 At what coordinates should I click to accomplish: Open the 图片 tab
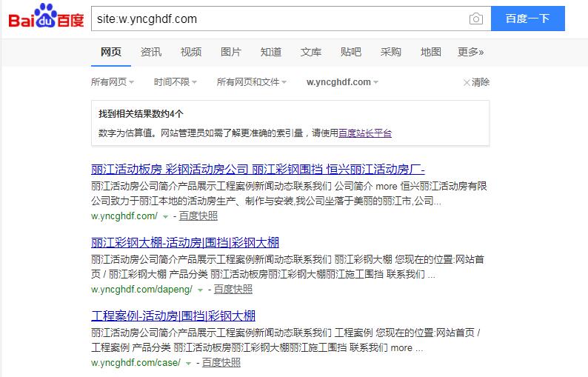point(230,52)
